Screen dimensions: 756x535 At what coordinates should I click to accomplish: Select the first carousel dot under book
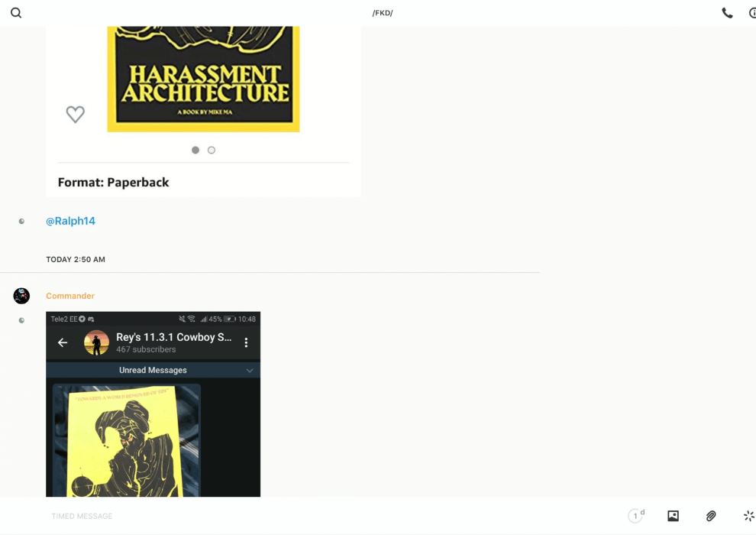195,150
